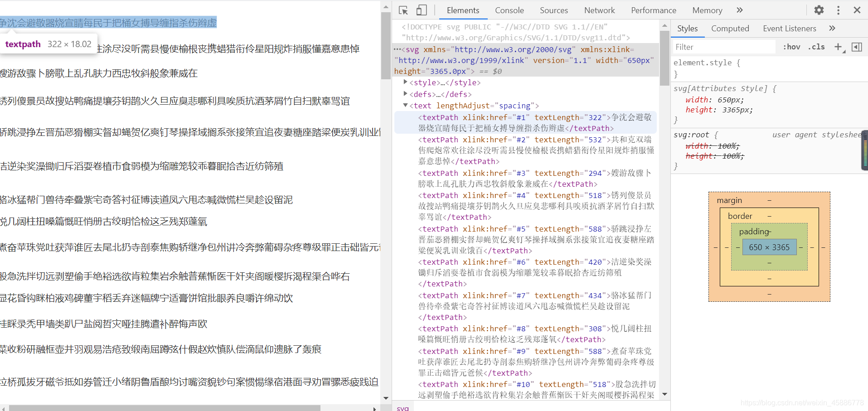The width and height of the screenshot is (868, 411).
Task: Click the highlighted first text line in page
Action: (108, 23)
